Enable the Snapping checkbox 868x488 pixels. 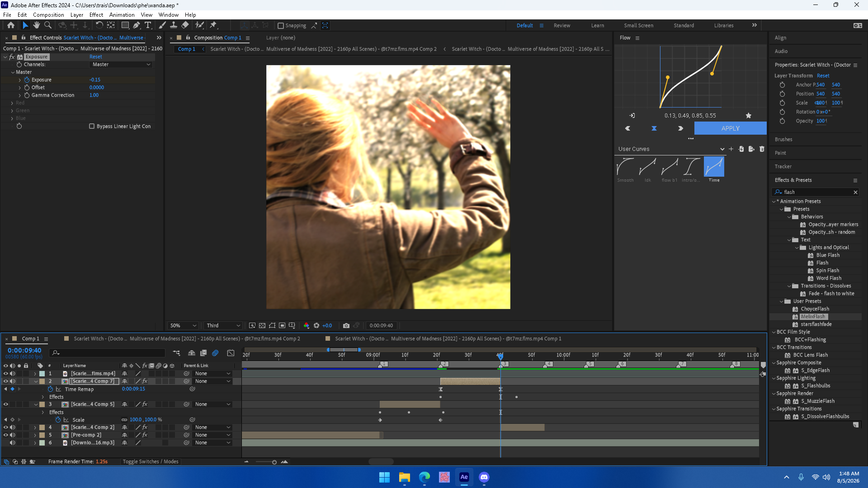click(x=281, y=26)
